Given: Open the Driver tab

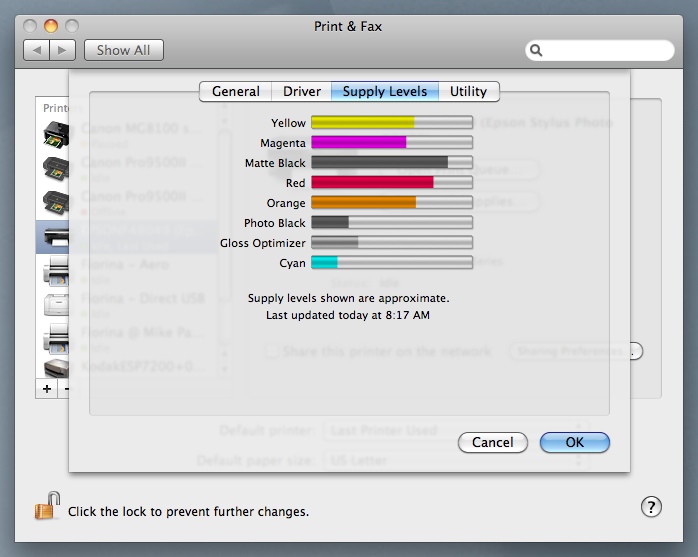Looking at the screenshot, I should (302, 91).
